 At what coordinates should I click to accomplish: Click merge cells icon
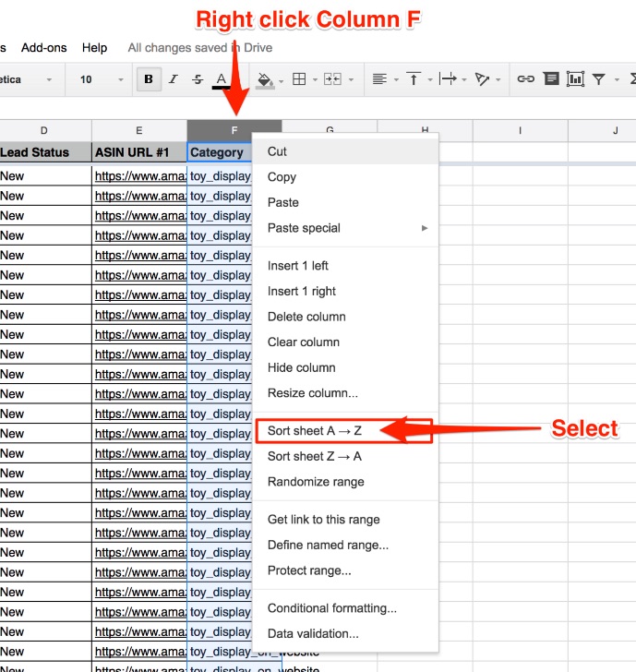(332, 79)
